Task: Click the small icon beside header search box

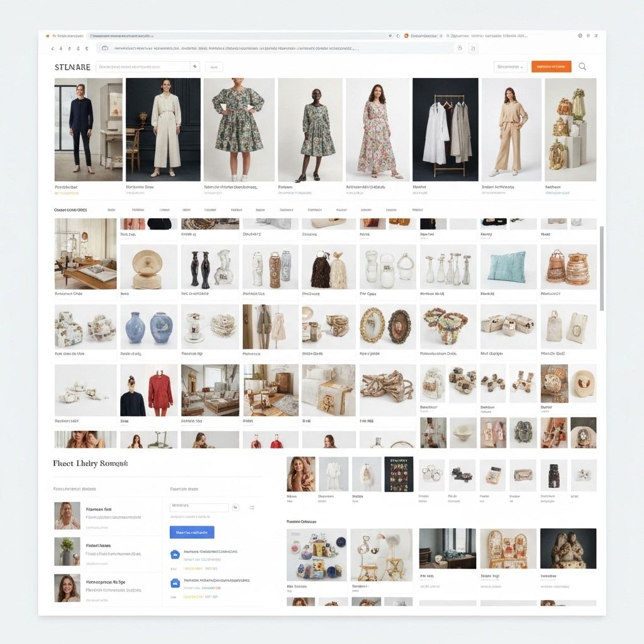Action: coord(195,67)
